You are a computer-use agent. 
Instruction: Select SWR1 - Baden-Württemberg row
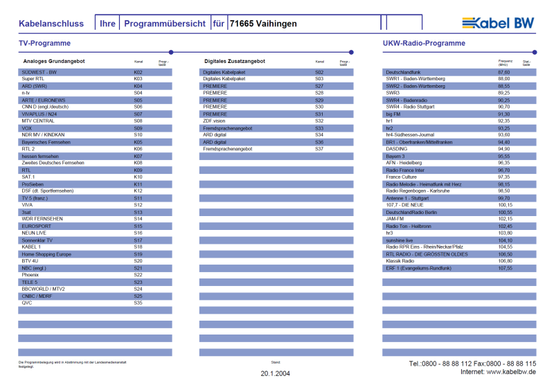pyautogui.click(x=459, y=79)
